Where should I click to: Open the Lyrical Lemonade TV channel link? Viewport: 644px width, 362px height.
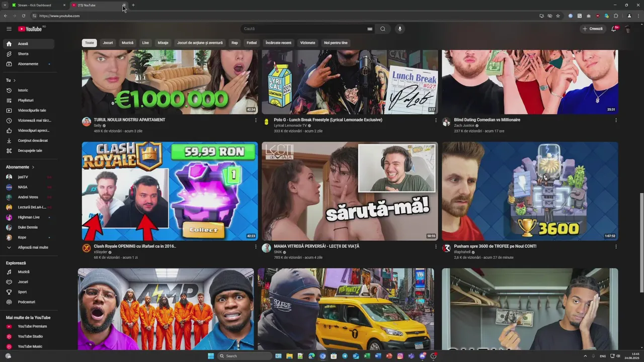pyautogui.click(x=290, y=126)
